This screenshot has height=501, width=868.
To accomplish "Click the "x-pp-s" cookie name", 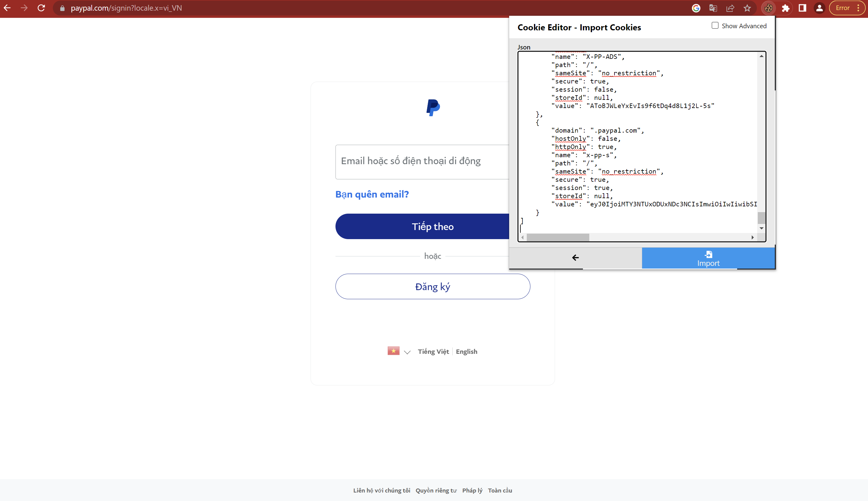I will point(598,155).
